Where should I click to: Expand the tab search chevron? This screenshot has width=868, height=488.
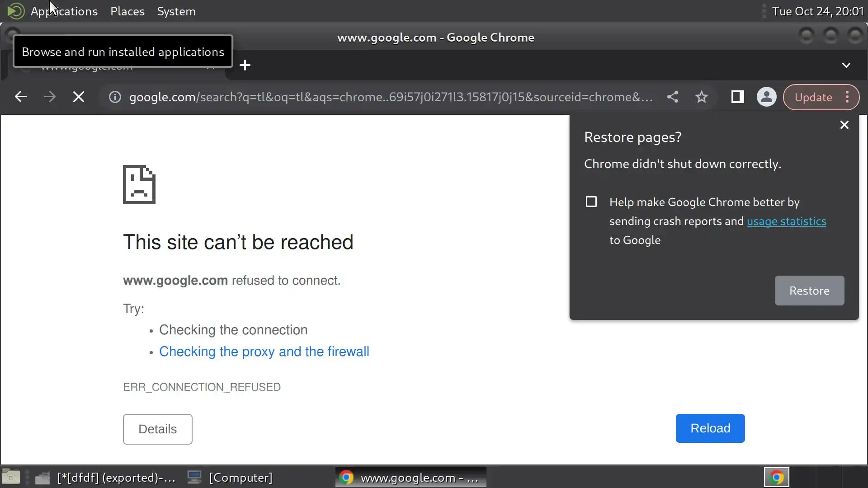pos(846,66)
